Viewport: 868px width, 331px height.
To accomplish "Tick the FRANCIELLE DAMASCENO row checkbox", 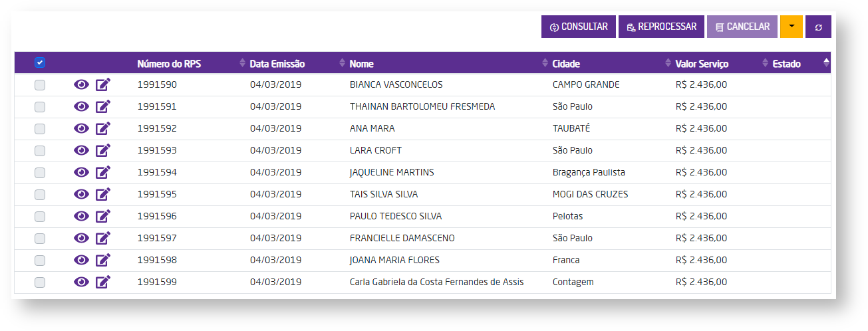I will click(x=40, y=239).
